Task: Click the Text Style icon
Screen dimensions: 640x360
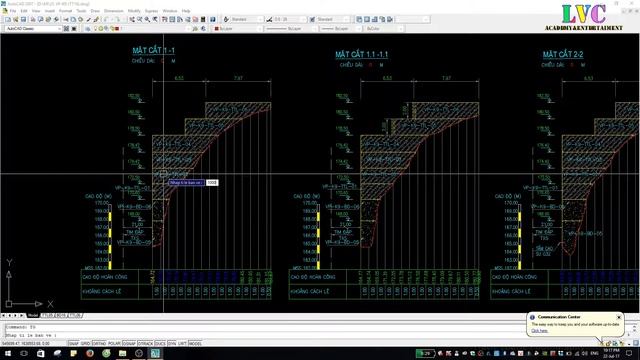Action: coord(226,19)
